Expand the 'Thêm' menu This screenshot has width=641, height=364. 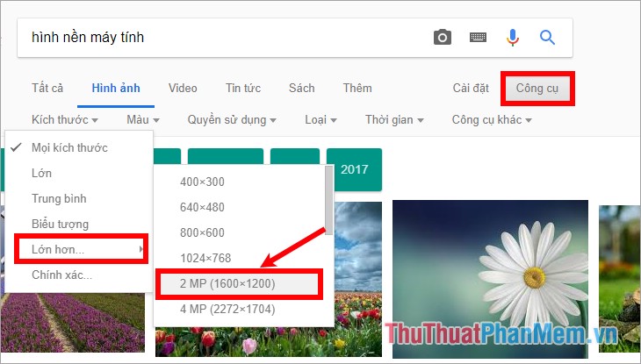pos(357,88)
